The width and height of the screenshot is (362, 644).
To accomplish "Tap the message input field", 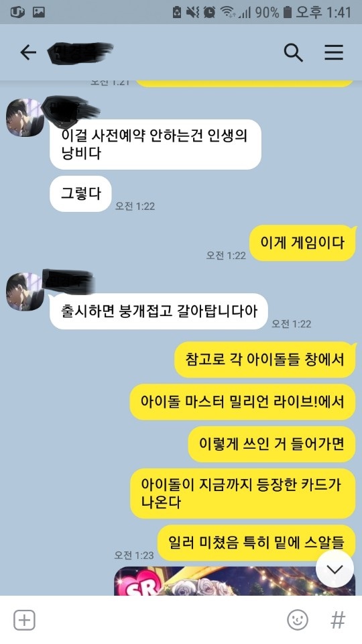I will (x=160, y=620).
